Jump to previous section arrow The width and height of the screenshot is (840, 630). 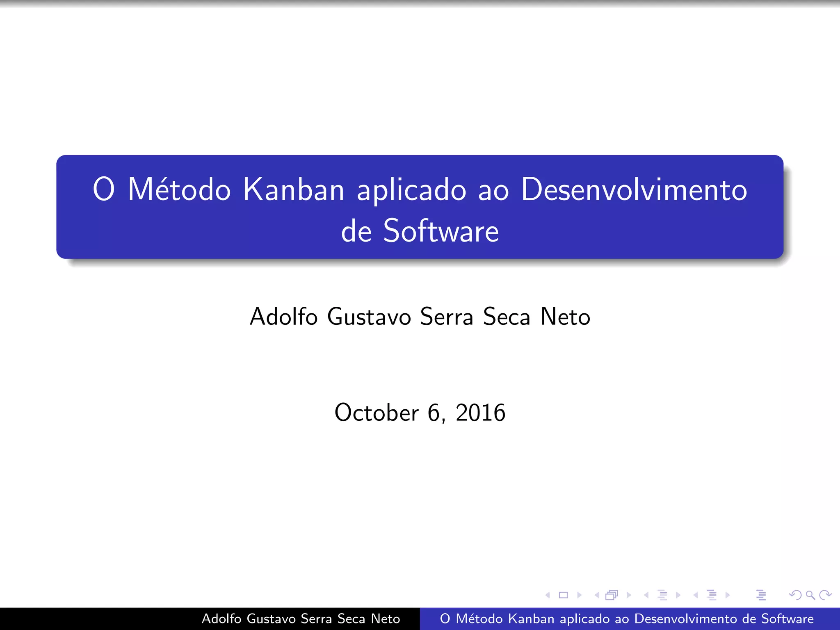pos(696,595)
